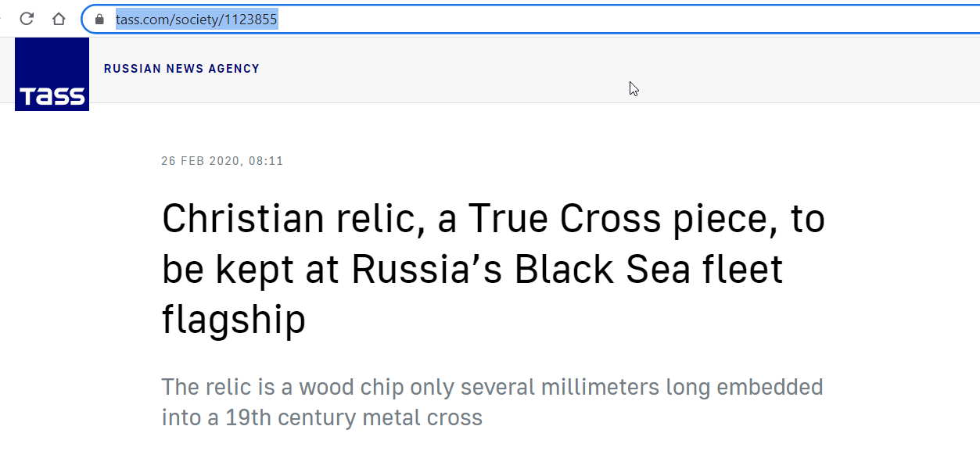Viewport: 980px width, 469px height.
Task: Open the Russian News Agency header link
Action: tap(181, 69)
